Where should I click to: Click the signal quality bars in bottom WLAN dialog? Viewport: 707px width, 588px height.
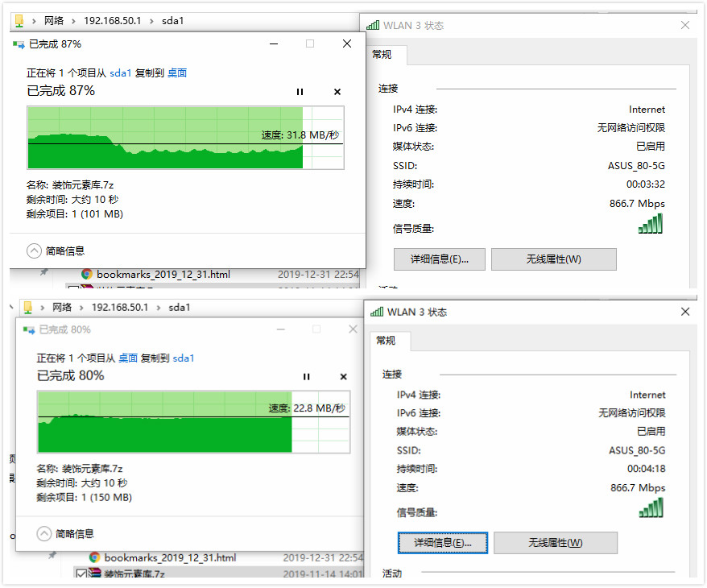tap(650, 509)
